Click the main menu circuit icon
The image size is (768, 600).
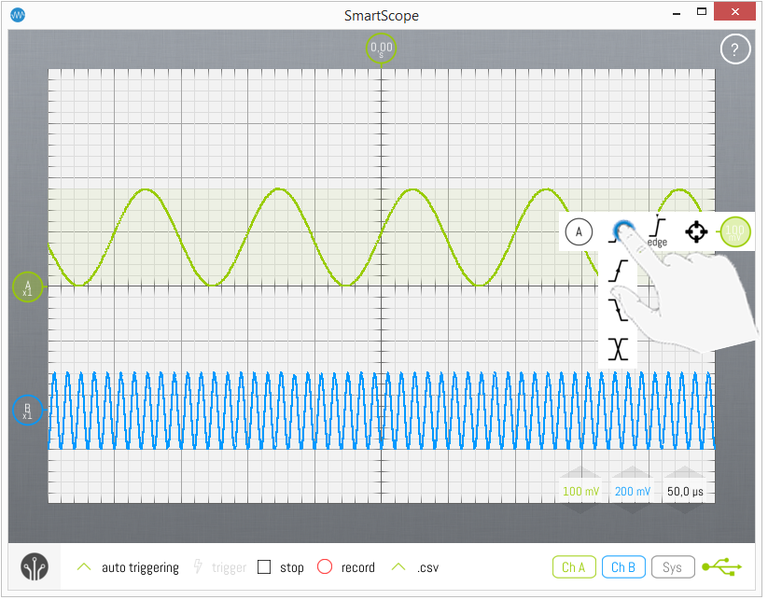coord(35,567)
